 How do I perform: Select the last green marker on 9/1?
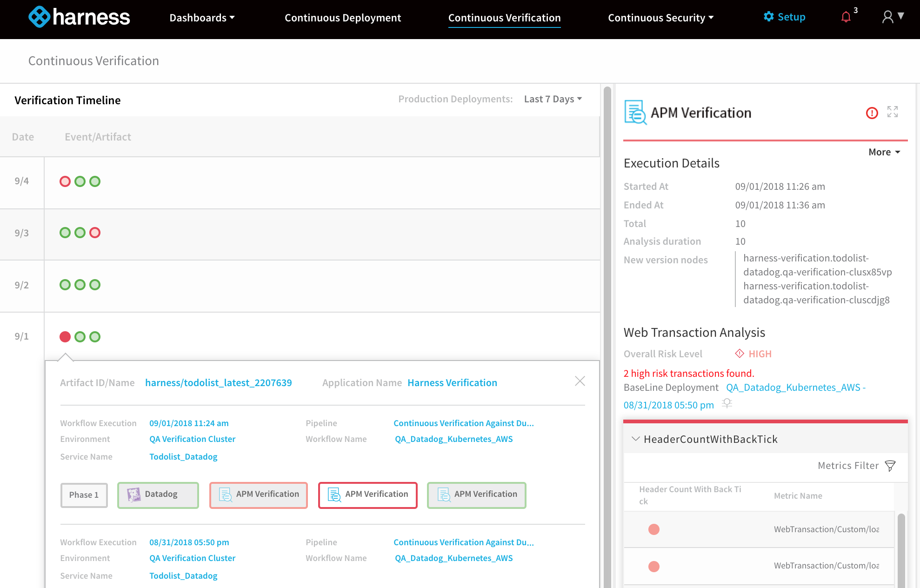coord(95,337)
